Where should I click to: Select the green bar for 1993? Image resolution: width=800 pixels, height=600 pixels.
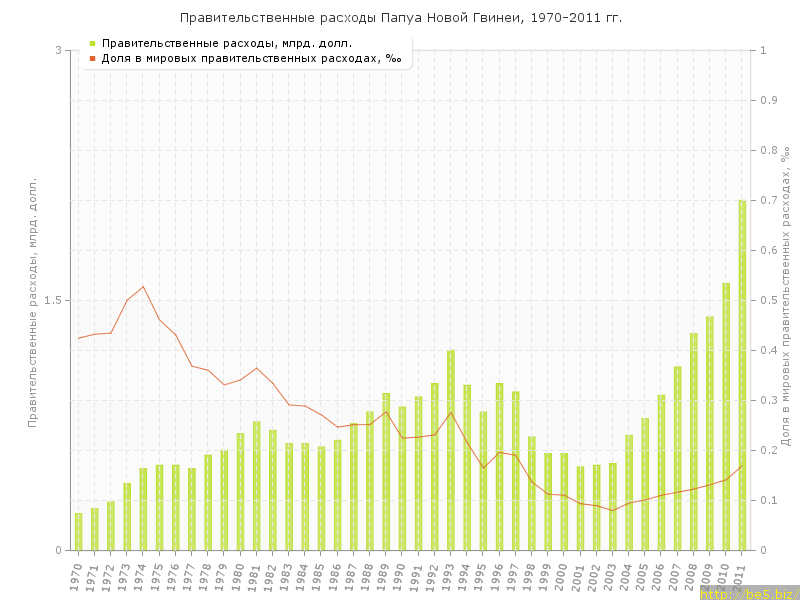451,450
